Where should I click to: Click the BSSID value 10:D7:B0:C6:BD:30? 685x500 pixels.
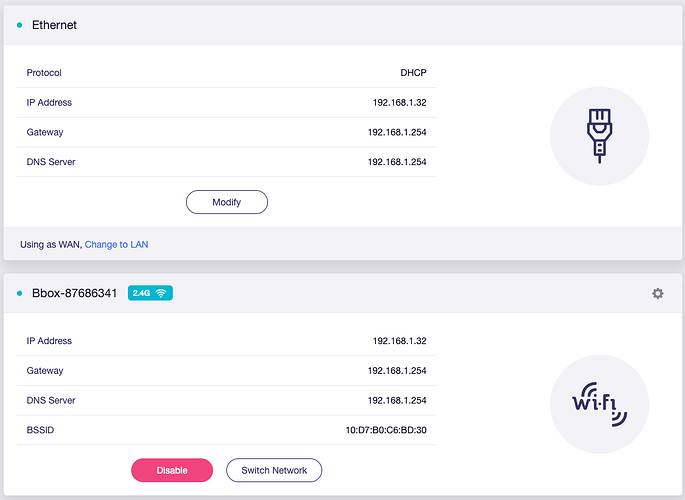(386, 430)
